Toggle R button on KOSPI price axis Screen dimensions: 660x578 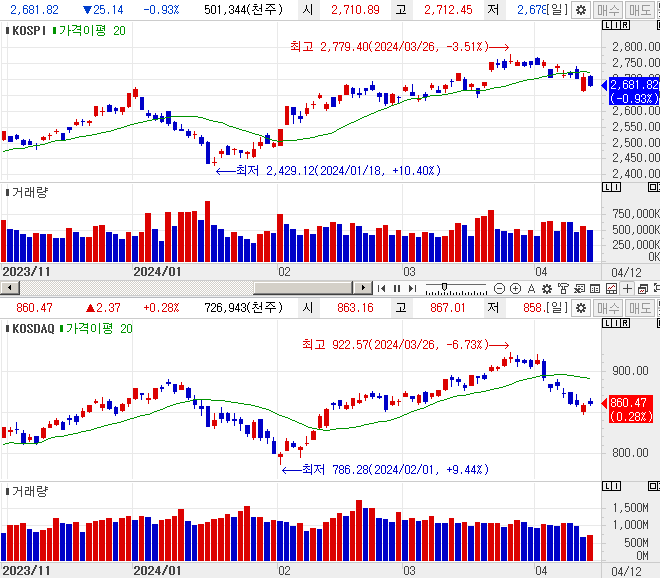coord(625,25)
